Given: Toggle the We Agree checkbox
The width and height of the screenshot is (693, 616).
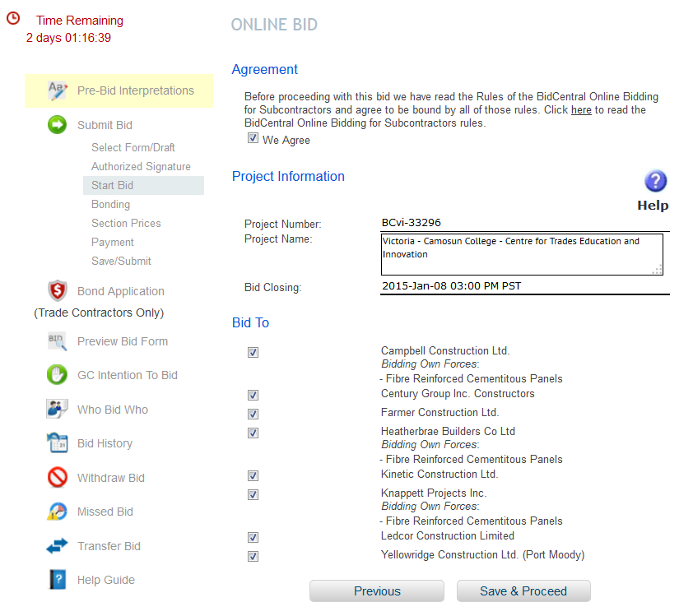Looking at the screenshot, I should click(253, 138).
